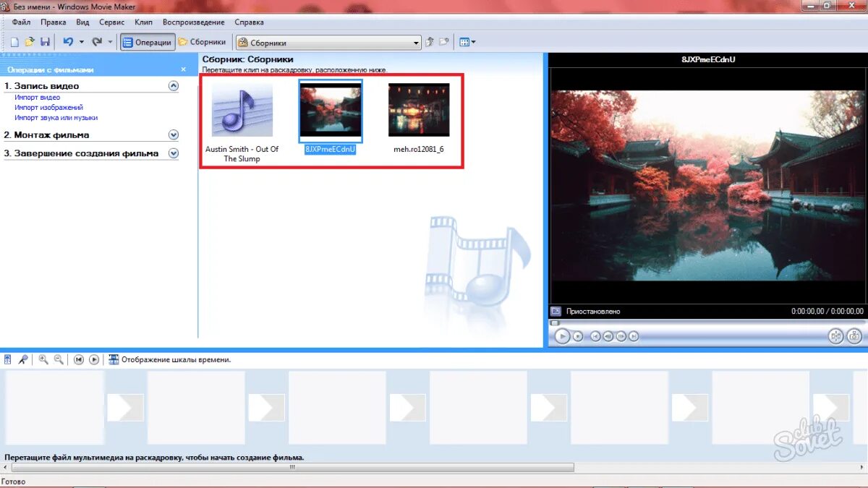Open the Клип menu

click(x=143, y=22)
